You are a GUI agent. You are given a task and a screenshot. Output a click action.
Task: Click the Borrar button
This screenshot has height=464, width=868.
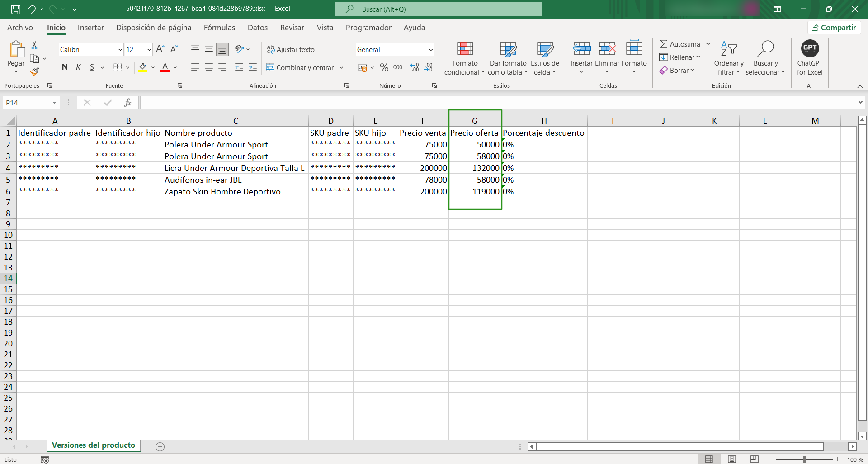677,70
